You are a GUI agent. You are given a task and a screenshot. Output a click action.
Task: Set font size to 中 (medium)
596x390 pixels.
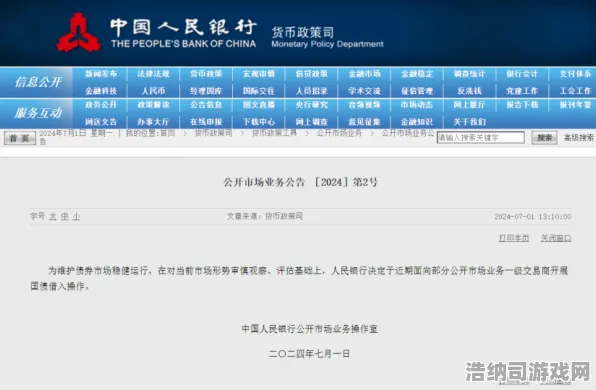point(65,217)
